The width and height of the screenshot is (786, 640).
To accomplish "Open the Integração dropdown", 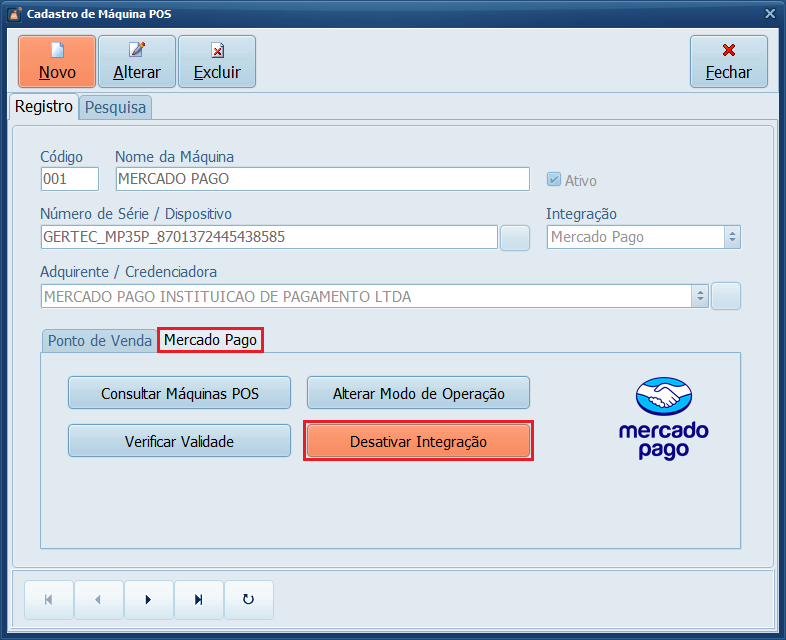I will (x=732, y=237).
